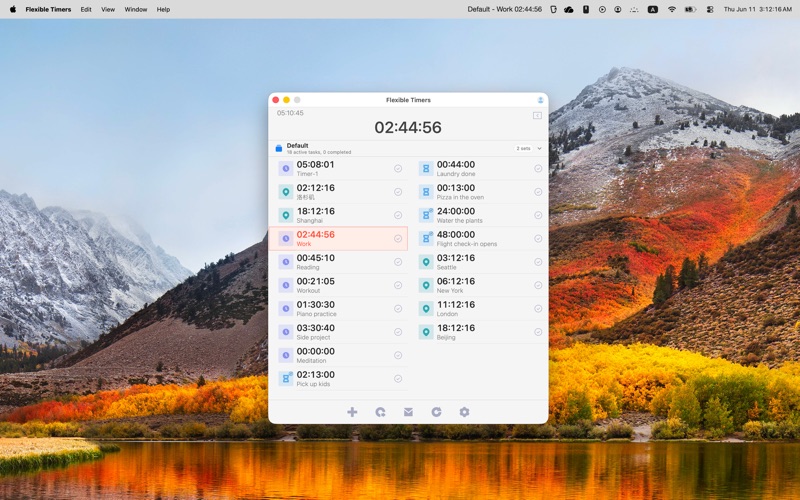The height and width of the screenshot is (500, 800).
Task: Click the clock icon beside Meditation
Action: [x=286, y=355]
